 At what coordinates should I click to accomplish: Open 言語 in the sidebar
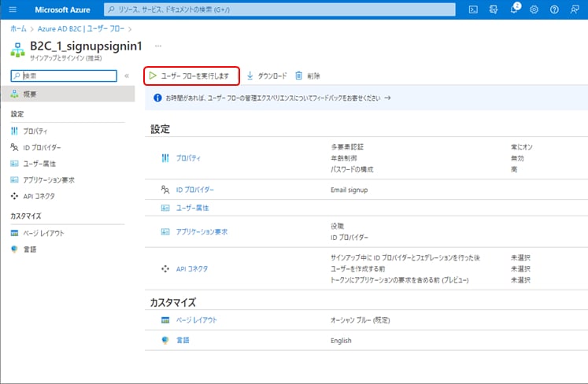coord(30,249)
